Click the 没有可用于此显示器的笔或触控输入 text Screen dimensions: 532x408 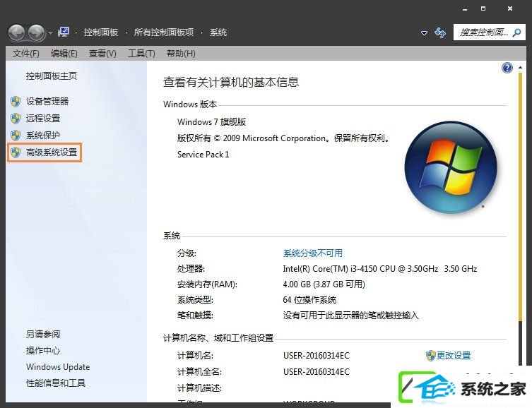(x=351, y=316)
